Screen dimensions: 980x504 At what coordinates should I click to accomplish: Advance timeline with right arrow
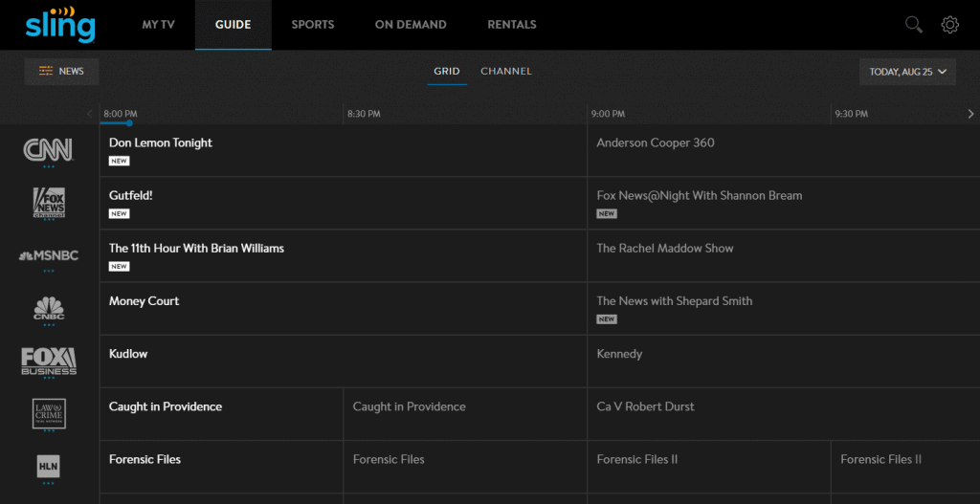970,114
